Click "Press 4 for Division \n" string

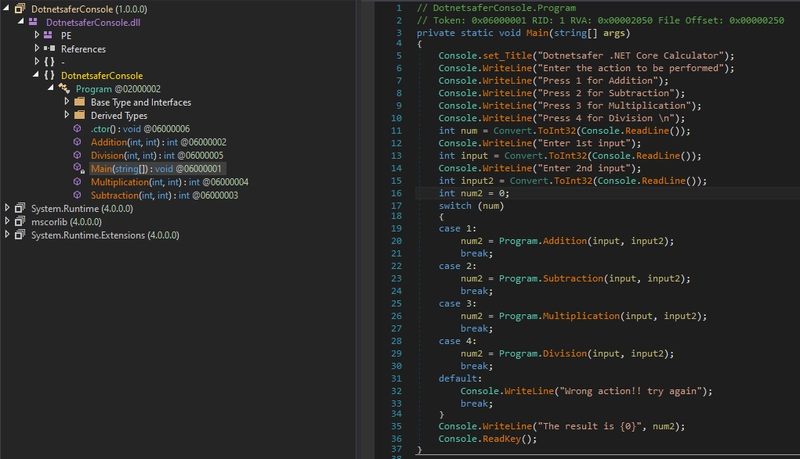606,118
